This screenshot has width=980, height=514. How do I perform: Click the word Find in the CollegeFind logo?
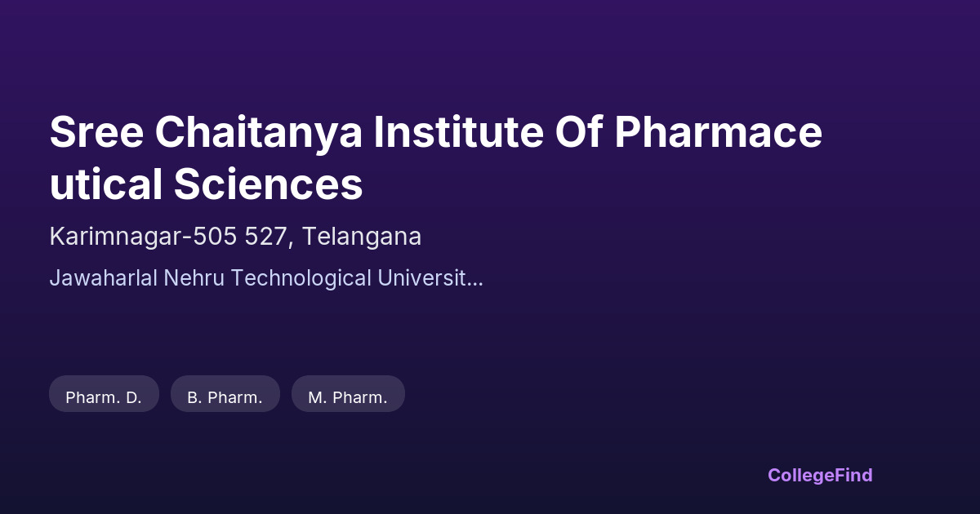[x=851, y=475]
